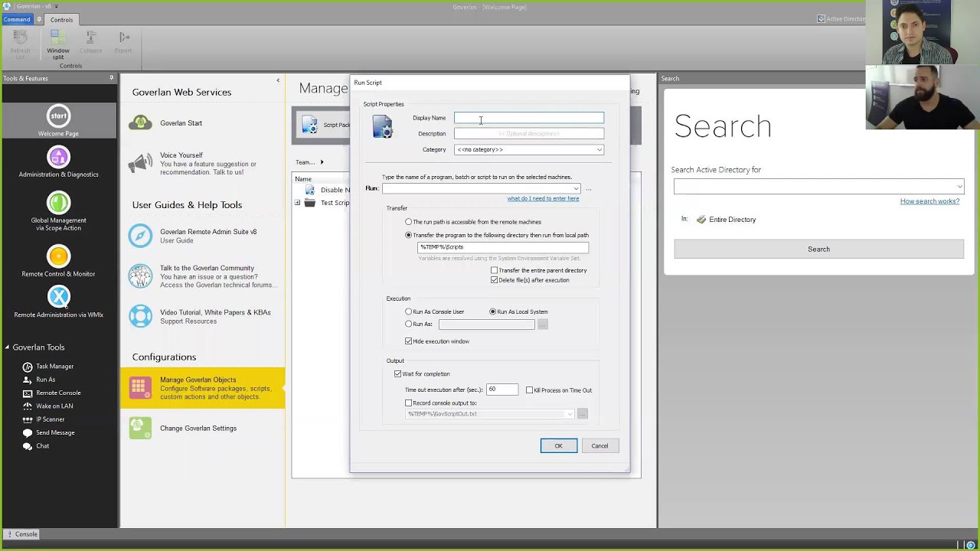Open the Controls ribbon tab
Viewport: 980px width, 551px height.
tap(61, 20)
